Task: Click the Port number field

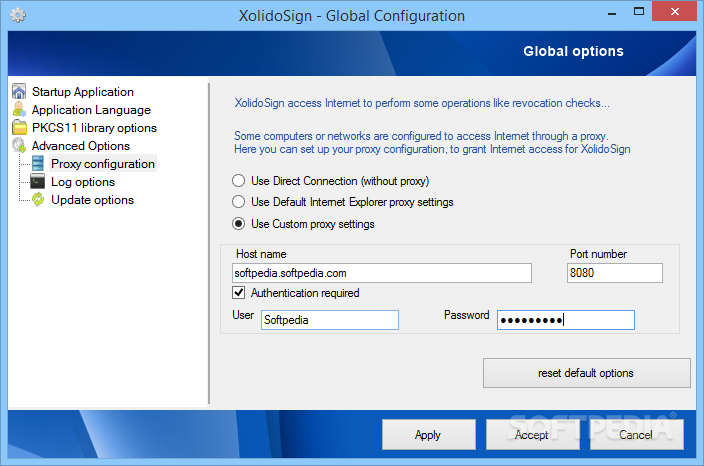Action: pyautogui.click(x=615, y=273)
